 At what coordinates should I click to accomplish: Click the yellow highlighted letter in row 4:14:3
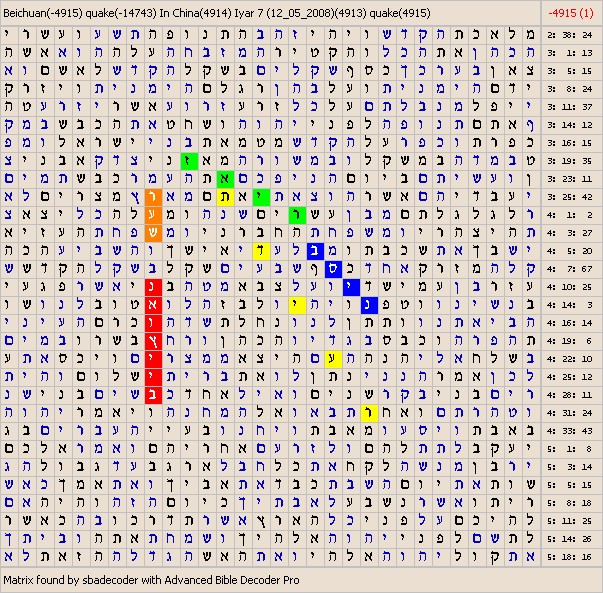click(x=297, y=305)
